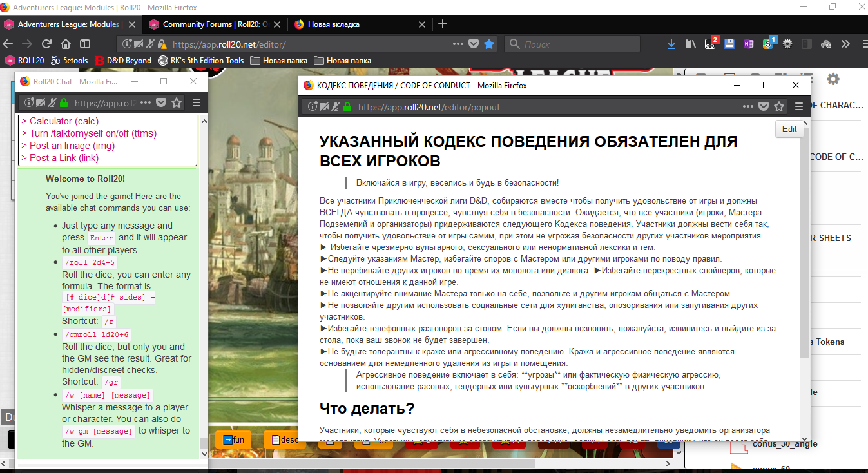This screenshot has height=473, width=868.
Task: Bookmark star in Roll20 Chat window
Action: 176,102
